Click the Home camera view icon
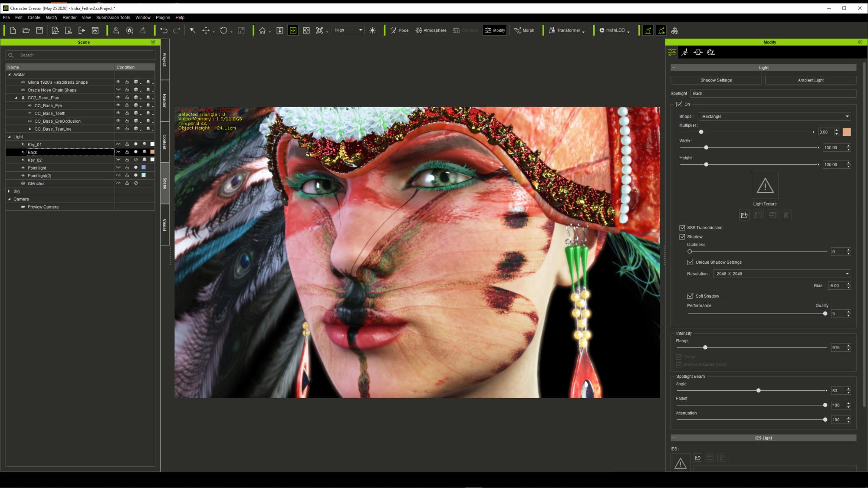The height and width of the screenshot is (488, 868). point(262,30)
